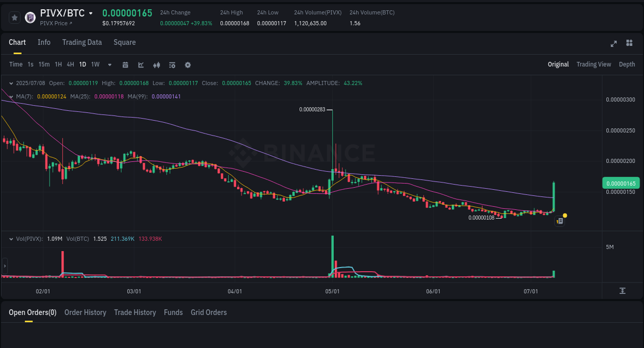This screenshot has height=348, width=644.
Task: Open the calendar date range picker
Action: [x=125, y=64]
